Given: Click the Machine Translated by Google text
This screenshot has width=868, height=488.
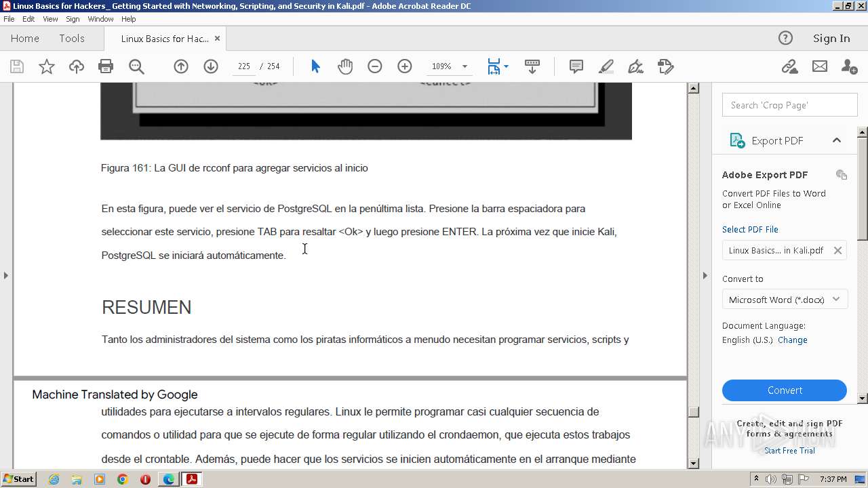Looking at the screenshot, I should click(115, 394).
